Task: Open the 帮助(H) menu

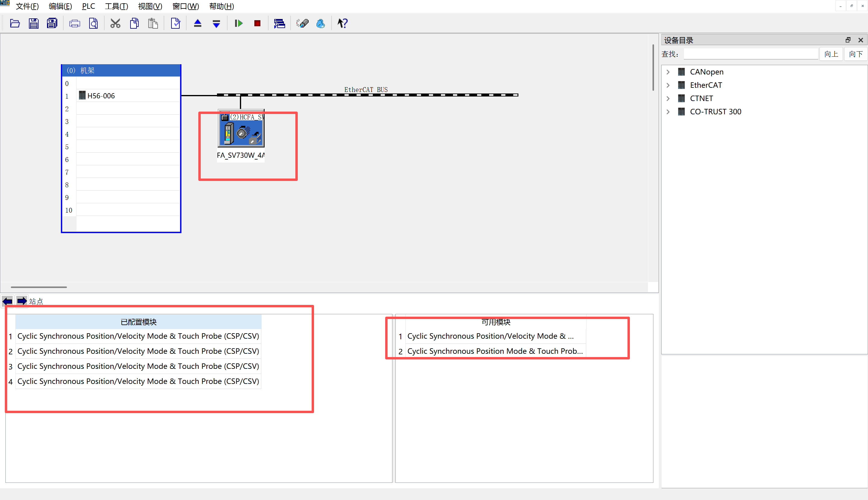Action: pos(222,6)
